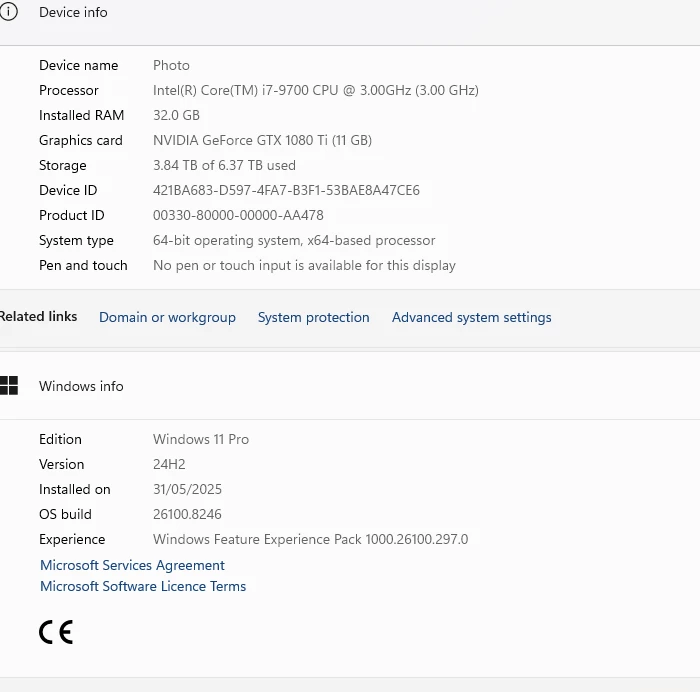This screenshot has height=692, width=700.
Task: Select the OS build 26100.8246 value
Action: (x=188, y=514)
